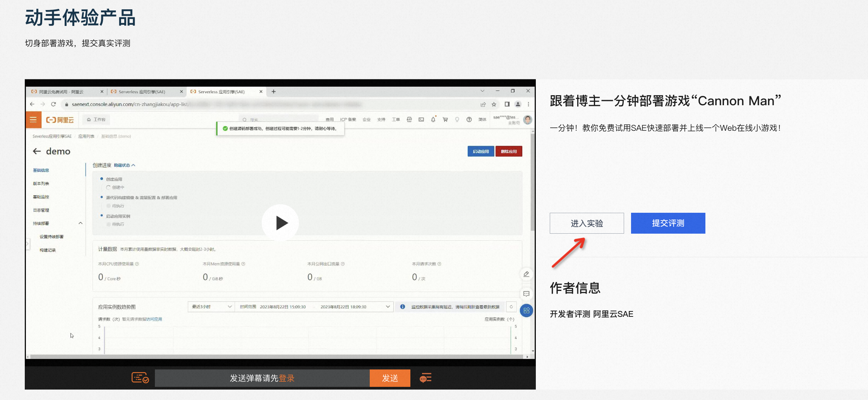
Task: Click the 登录 link in the danmaku bar
Action: (x=286, y=378)
